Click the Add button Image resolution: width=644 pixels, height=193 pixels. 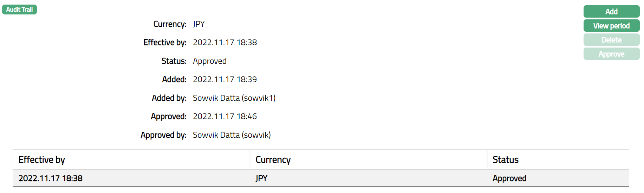click(611, 12)
